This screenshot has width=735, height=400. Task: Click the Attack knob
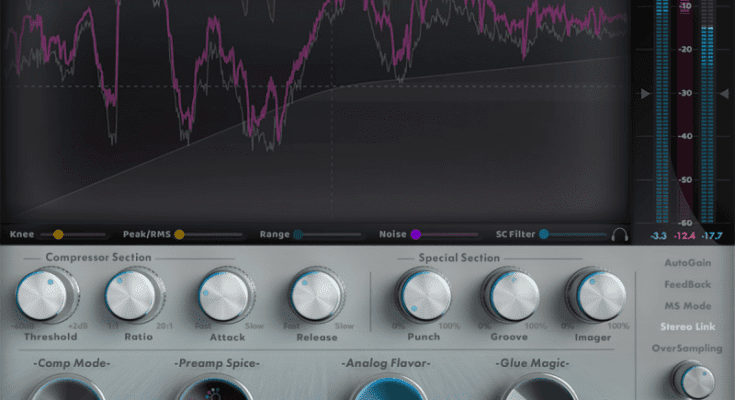tap(222, 295)
